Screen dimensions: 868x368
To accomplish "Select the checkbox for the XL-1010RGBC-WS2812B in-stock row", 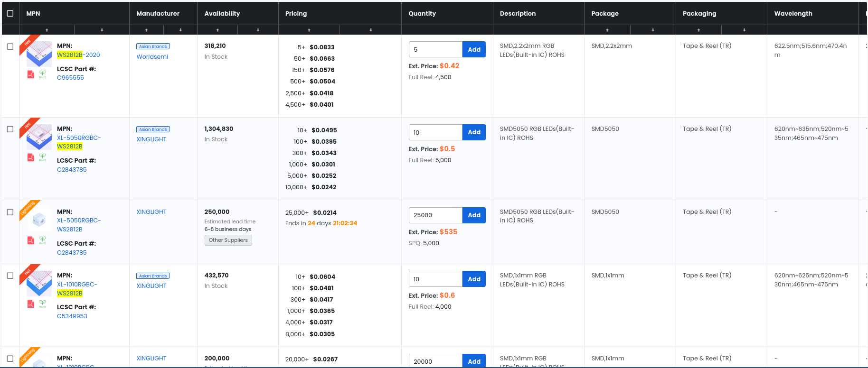I will (10, 276).
